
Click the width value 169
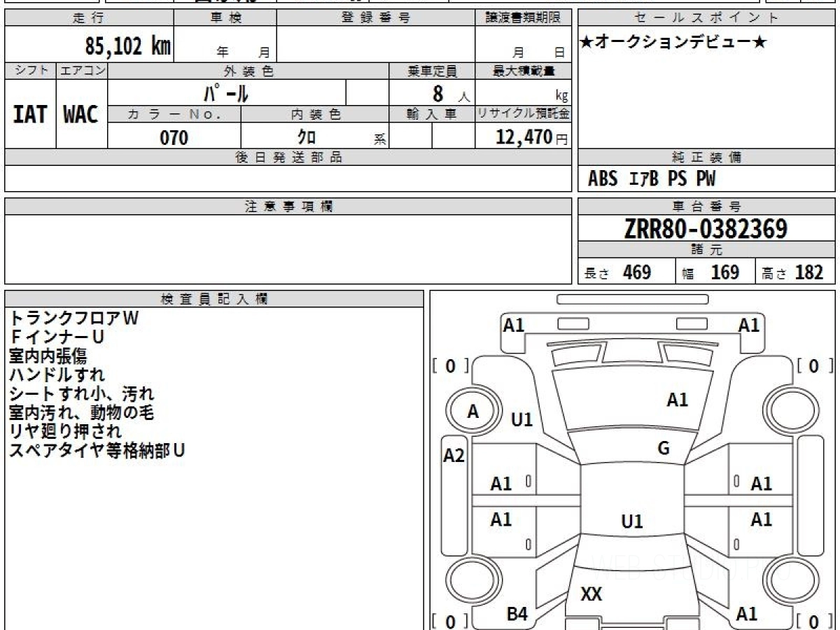coord(725,272)
